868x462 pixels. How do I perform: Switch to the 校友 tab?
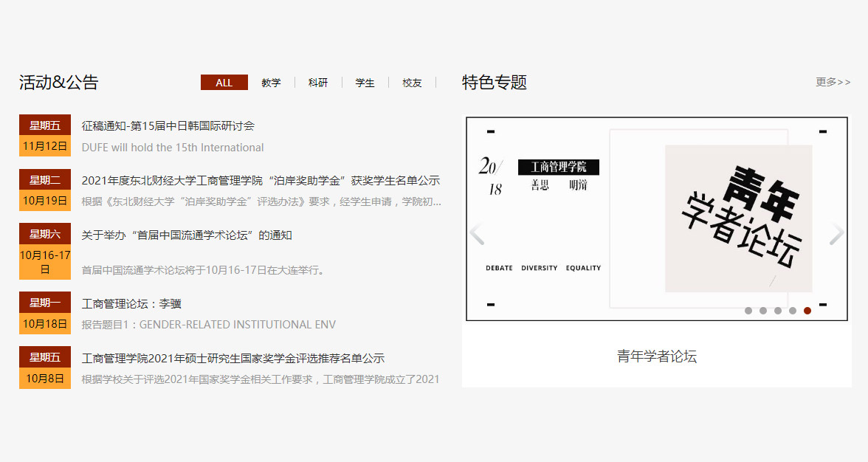tap(412, 83)
